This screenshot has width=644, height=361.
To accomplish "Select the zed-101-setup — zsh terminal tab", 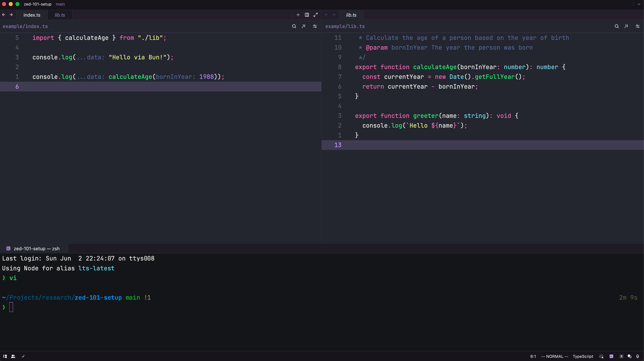I will coord(34,249).
